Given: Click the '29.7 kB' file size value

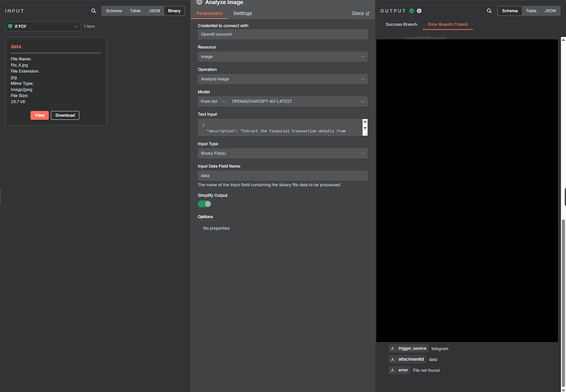Looking at the screenshot, I should coord(18,102).
